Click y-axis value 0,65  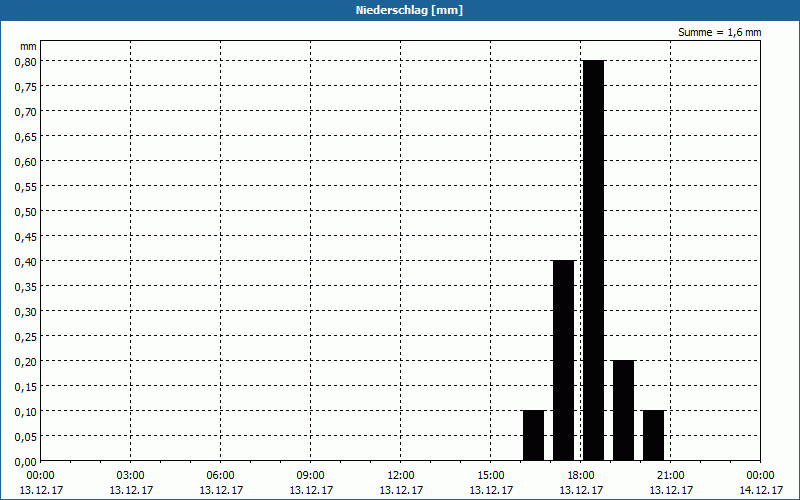pos(26,137)
